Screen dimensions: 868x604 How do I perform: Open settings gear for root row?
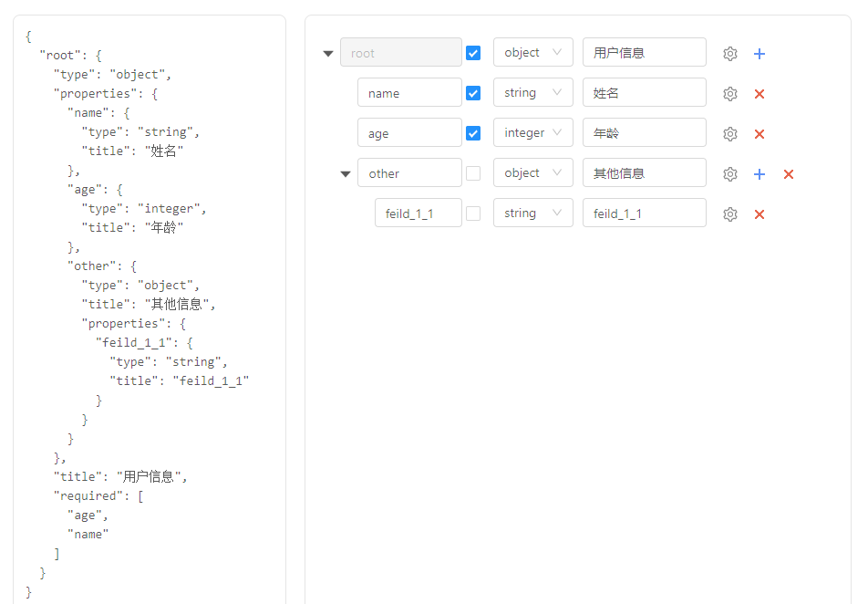pos(729,54)
